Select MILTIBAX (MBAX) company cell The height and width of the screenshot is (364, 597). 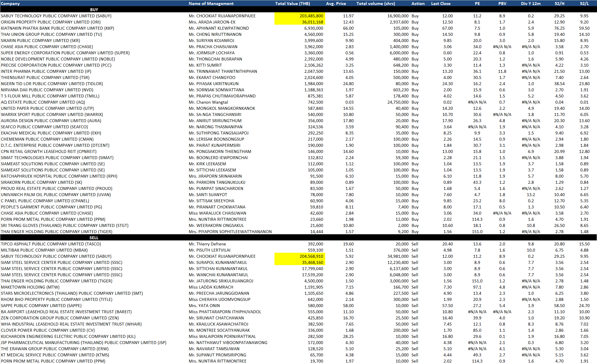44,250
